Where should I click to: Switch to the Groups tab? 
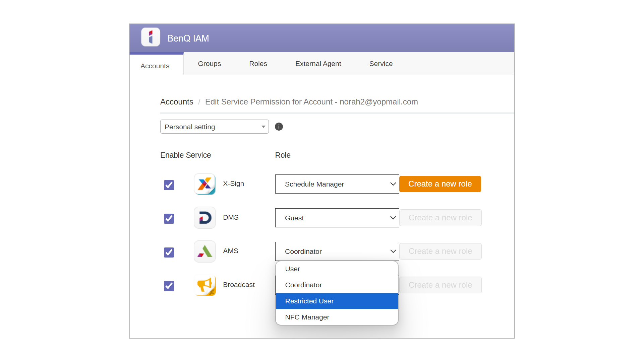pyautogui.click(x=209, y=64)
